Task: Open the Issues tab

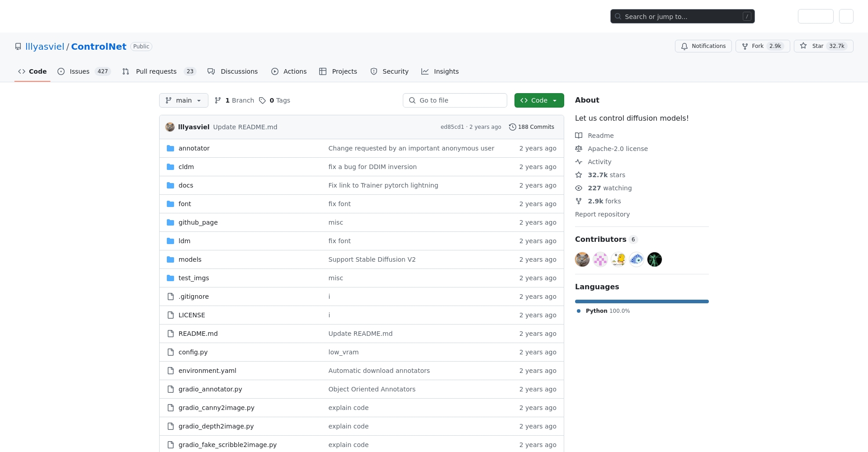Action: [x=84, y=71]
